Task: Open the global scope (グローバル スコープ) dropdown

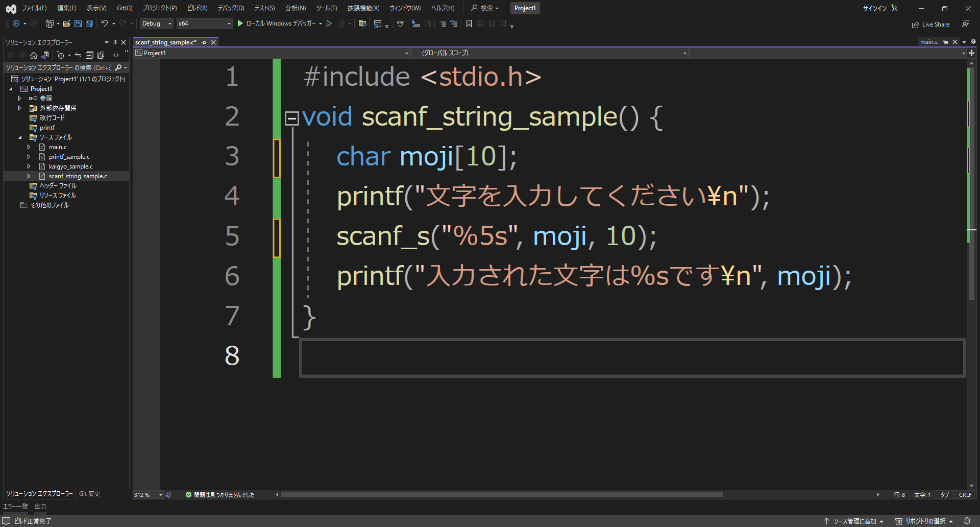Action: [550, 53]
